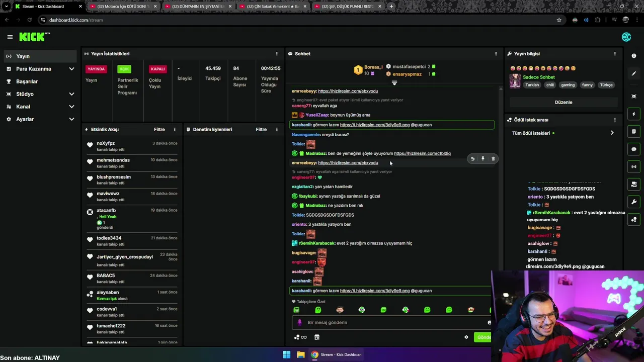Toggle the chat bubble panel icon

[634, 149]
